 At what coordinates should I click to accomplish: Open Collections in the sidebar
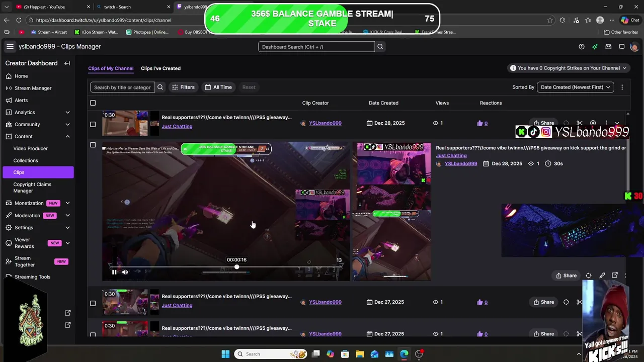pos(26,160)
